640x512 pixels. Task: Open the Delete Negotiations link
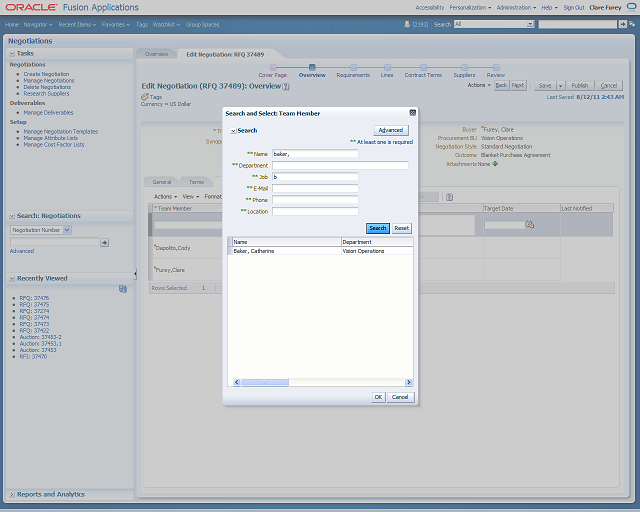pyautogui.click(x=47, y=87)
